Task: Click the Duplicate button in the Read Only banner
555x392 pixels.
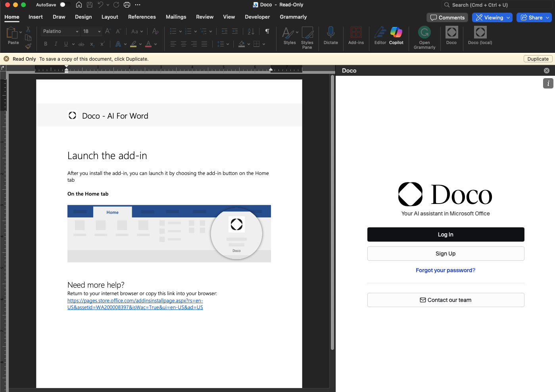Action: click(538, 59)
